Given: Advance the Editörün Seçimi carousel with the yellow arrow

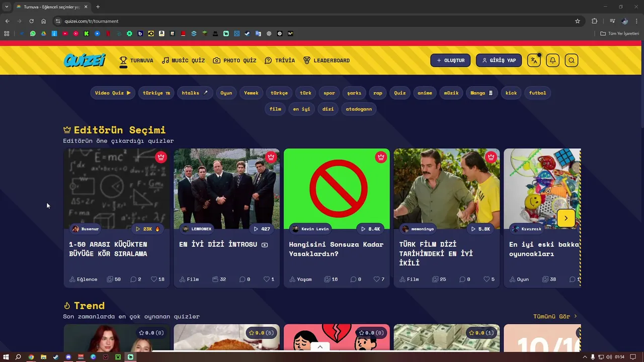Looking at the screenshot, I should click(566, 218).
